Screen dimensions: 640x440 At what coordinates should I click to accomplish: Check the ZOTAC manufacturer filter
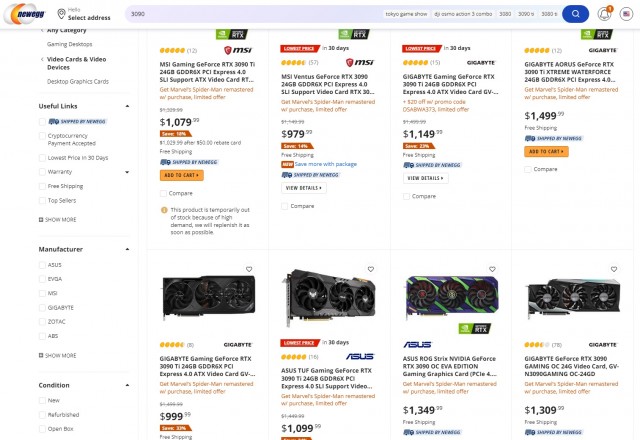42,322
